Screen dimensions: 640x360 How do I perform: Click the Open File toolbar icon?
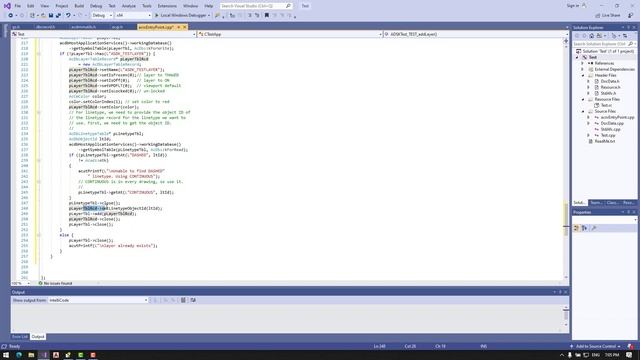(x=44, y=16)
